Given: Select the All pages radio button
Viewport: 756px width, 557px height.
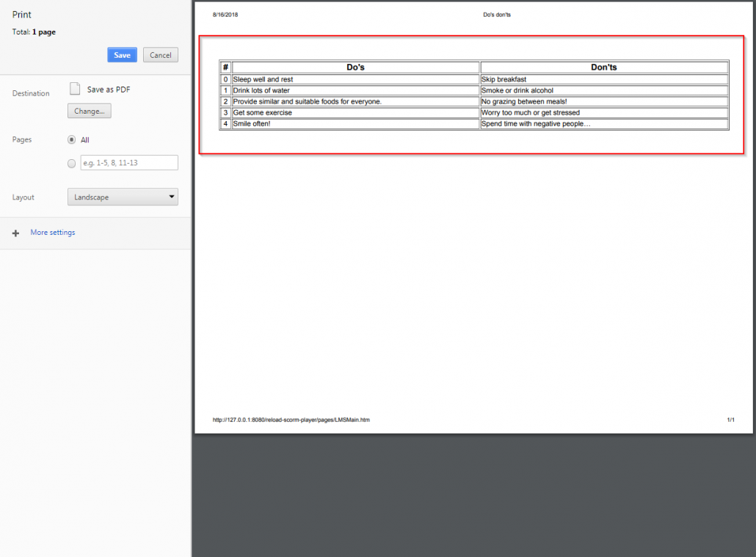Looking at the screenshot, I should tap(71, 139).
